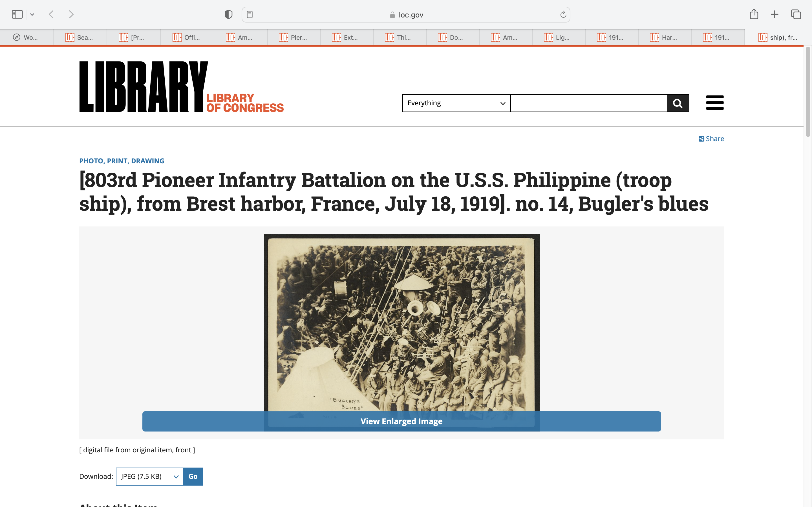Click the Share link
The width and height of the screenshot is (812, 507).
(711, 139)
